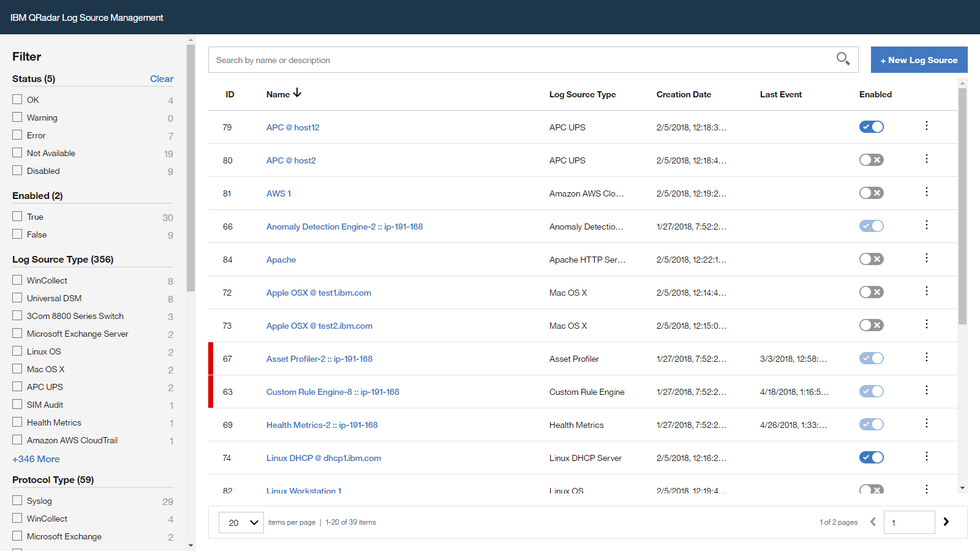Check the Enabled True filter

click(17, 216)
